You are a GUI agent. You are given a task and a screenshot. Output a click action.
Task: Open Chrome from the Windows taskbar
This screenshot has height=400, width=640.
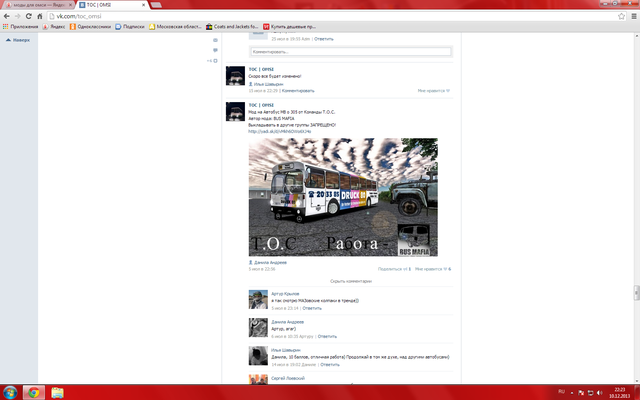click(x=34, y=392)
